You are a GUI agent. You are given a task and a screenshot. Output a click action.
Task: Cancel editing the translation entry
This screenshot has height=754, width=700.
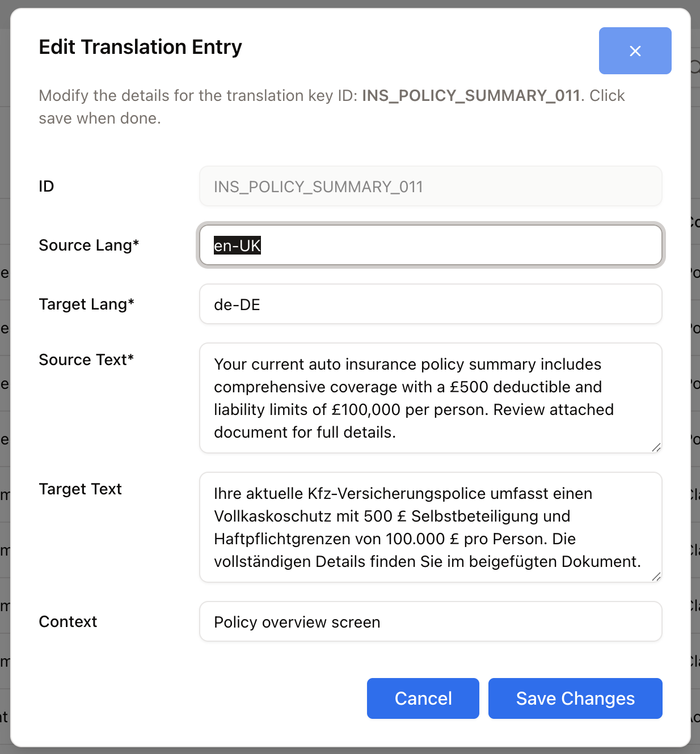(x=423, y=698)
